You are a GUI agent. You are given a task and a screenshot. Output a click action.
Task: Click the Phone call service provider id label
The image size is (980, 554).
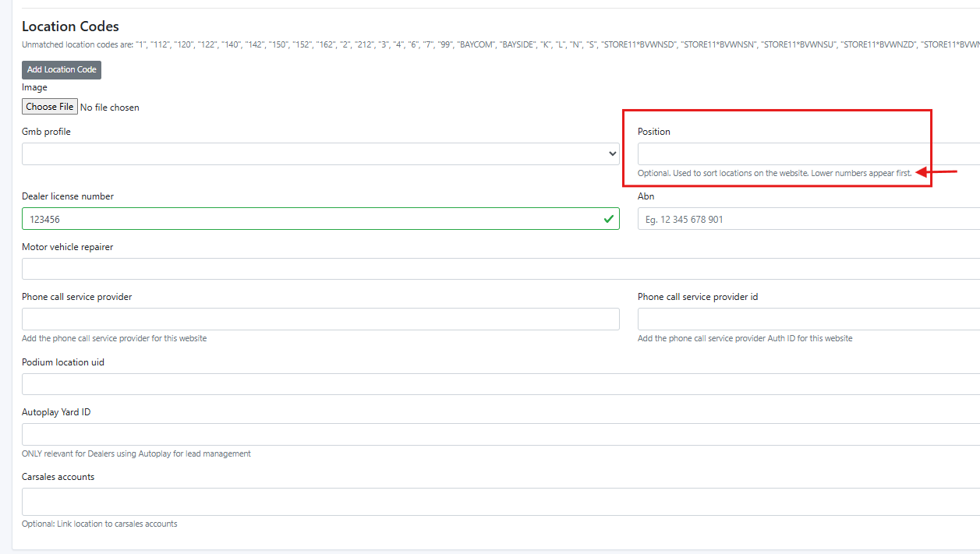click(698, 297)
